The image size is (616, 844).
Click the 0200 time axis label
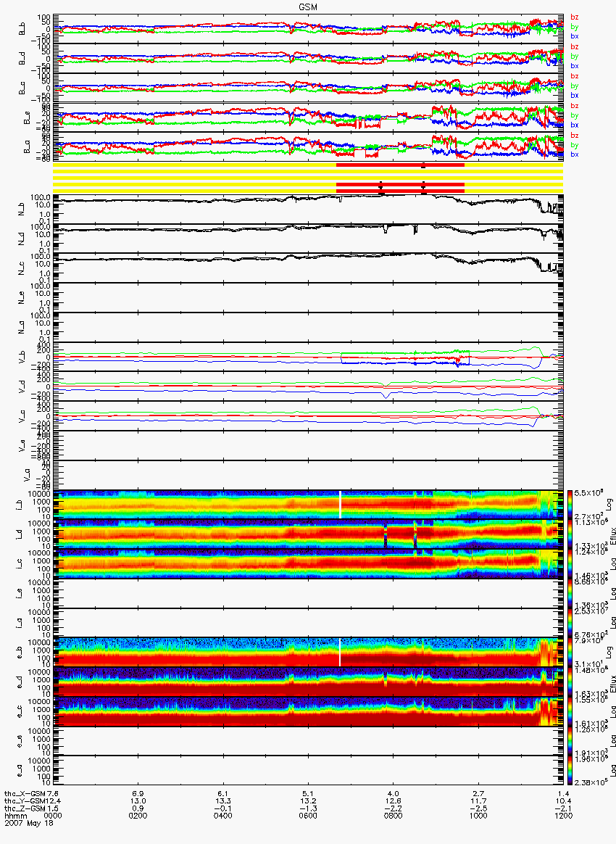(138, 816)
